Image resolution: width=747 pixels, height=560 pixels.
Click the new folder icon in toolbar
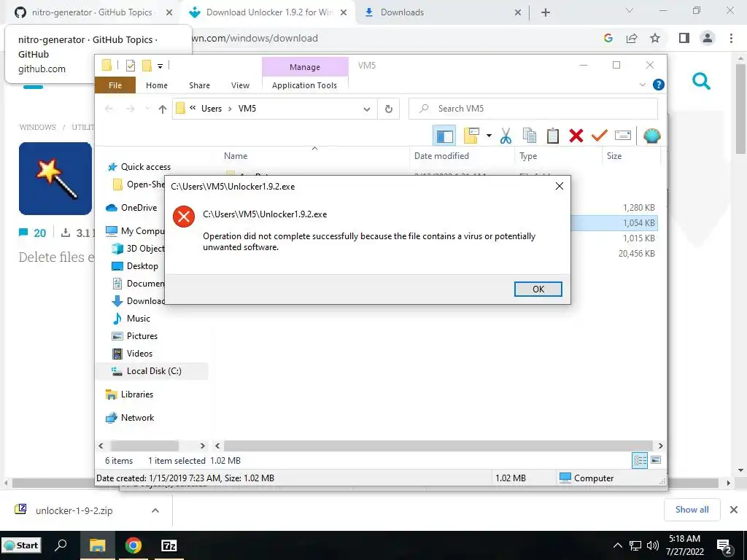pyautogui.click(x=471, y=136)
